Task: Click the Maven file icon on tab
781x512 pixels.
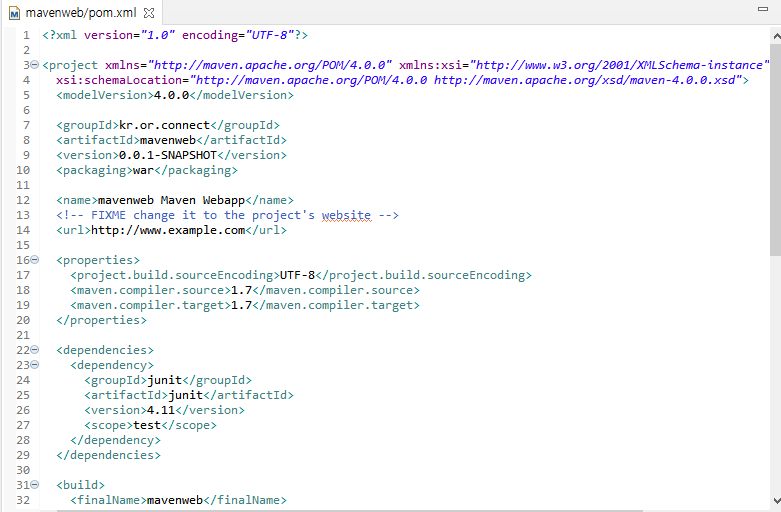Action: pos(14,13)
